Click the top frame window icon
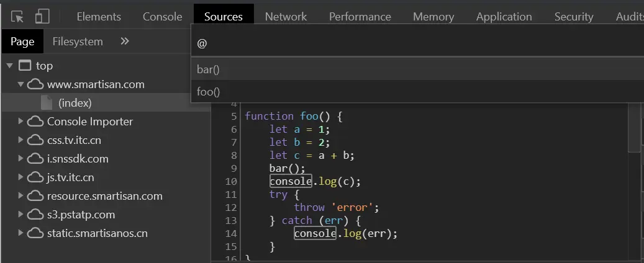The image size is (644, 263). [25, 66]
